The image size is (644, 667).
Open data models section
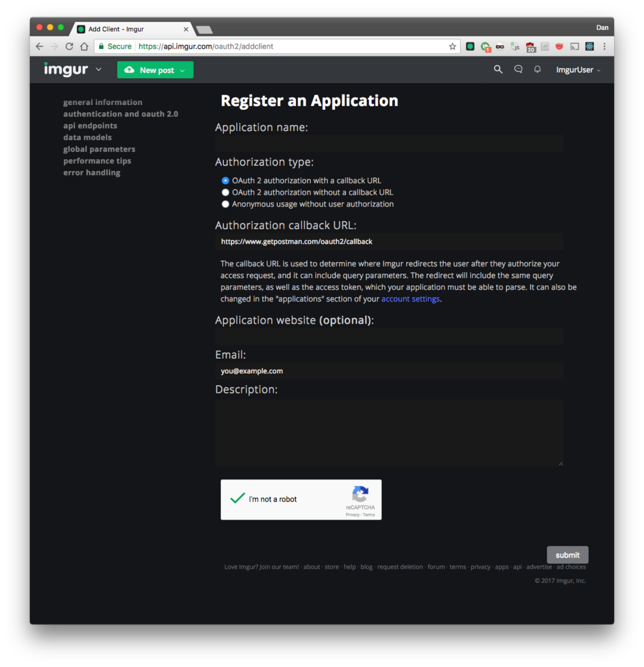pyautogui.click(x=87, y=137)
